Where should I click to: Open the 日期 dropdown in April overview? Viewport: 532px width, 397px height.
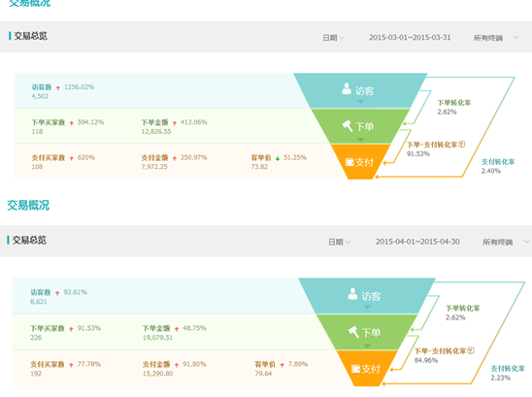[339, 242]
